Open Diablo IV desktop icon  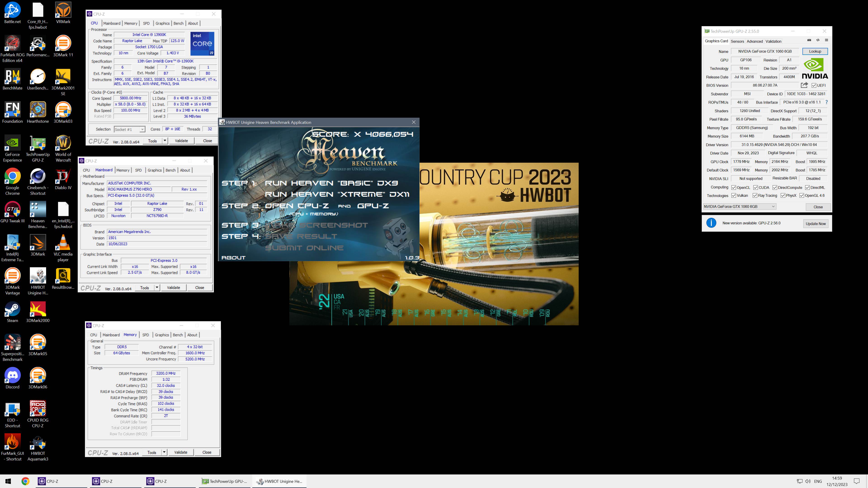coord(63,179)
